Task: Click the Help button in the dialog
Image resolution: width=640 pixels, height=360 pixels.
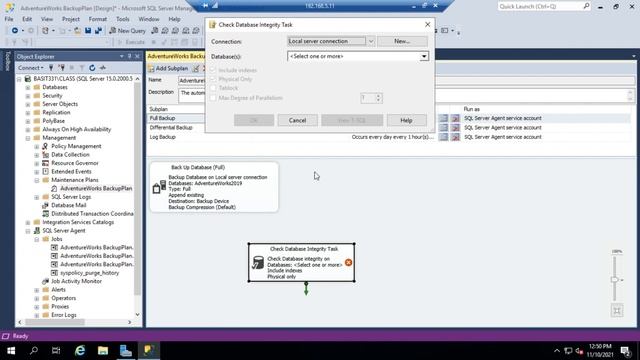Action: point(406,120)
